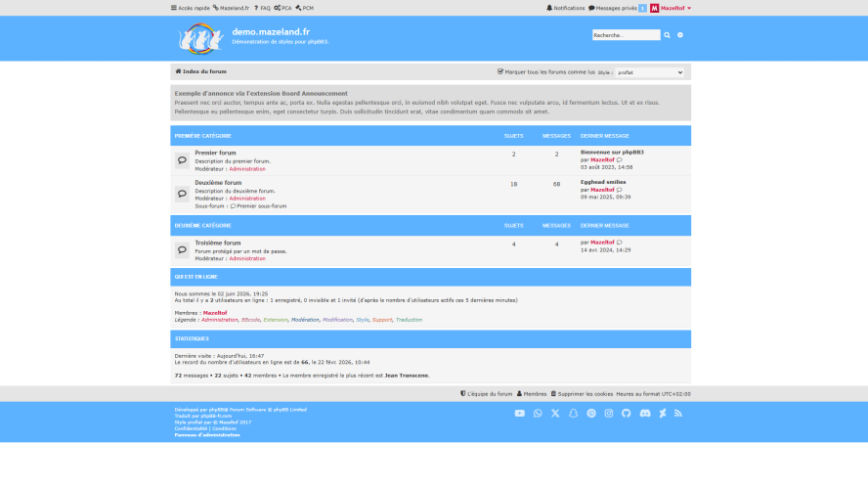Viewport: 868px width, 489px height.
Task: Open the Accès rapide menu
Action: point(190,8)
